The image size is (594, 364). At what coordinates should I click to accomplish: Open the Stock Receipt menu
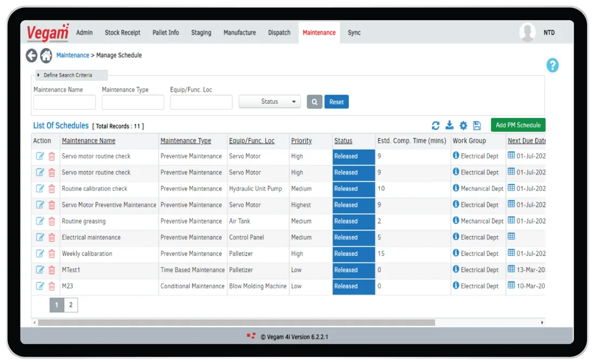pos(123,32)
